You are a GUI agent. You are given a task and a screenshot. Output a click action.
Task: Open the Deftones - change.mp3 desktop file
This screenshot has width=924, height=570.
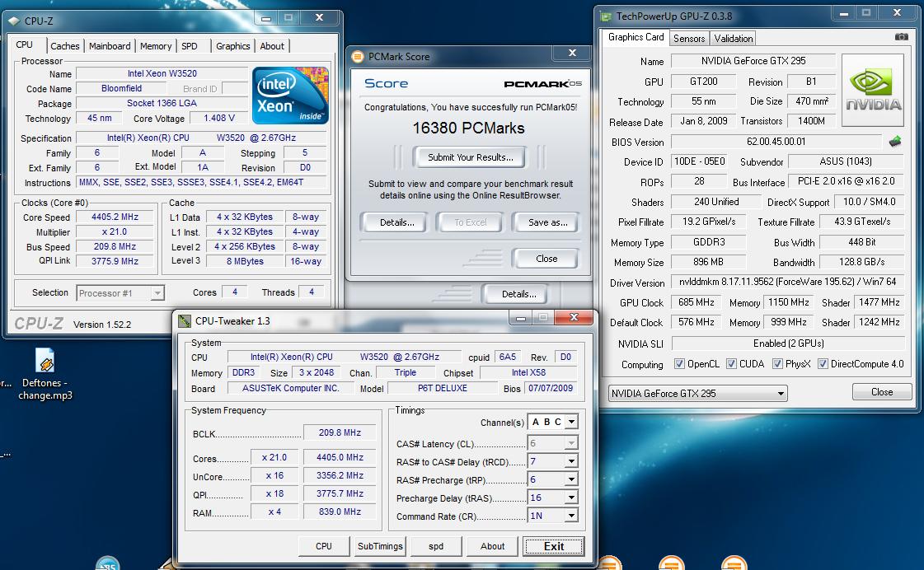coord(45,375)
